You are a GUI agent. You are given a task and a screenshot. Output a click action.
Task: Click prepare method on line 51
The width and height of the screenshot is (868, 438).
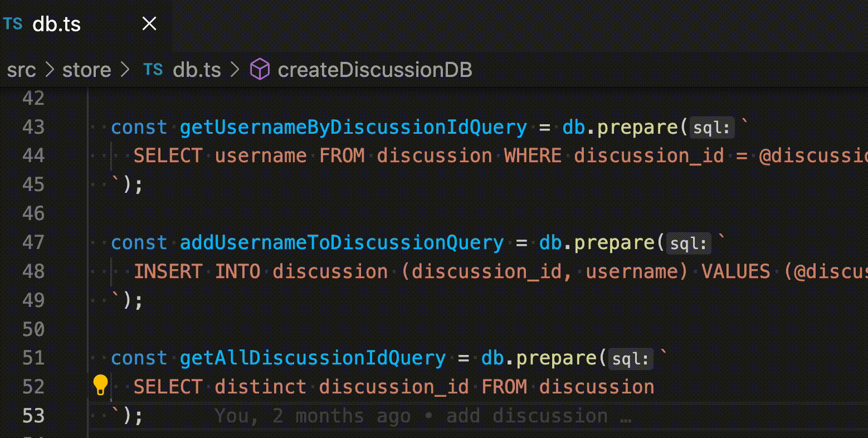(x=557, y=358)
